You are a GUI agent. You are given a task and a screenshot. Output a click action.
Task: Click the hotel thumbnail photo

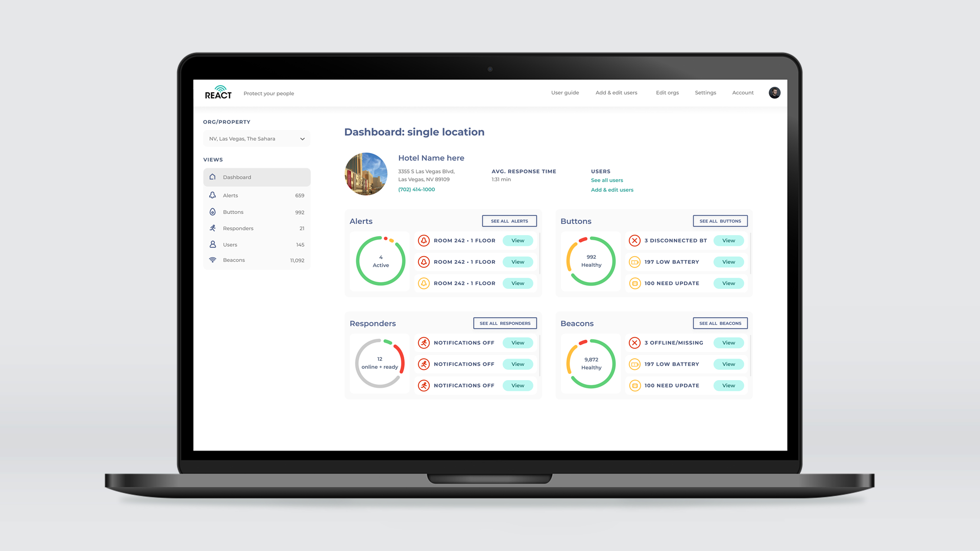click(x=366, y=174)
